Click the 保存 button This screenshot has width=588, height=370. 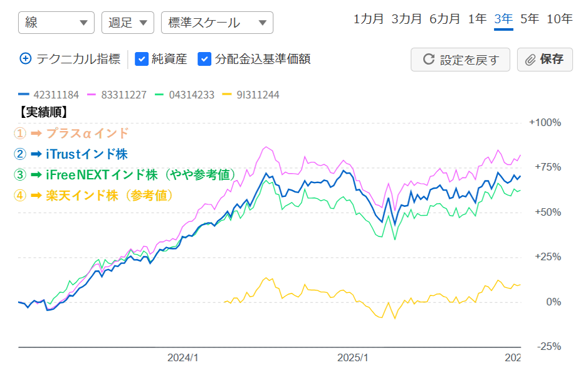click(x=545, y=60)
